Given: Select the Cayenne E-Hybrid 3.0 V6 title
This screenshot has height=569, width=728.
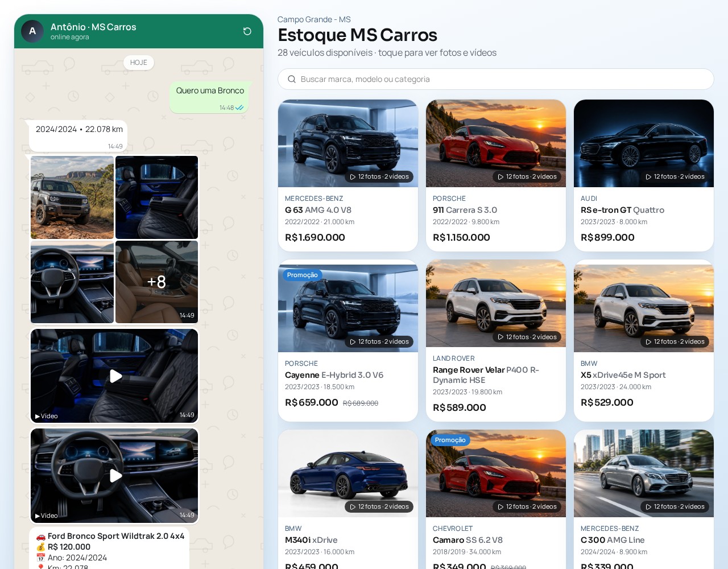Looking at the screenshot, I should tap(334, 375).
